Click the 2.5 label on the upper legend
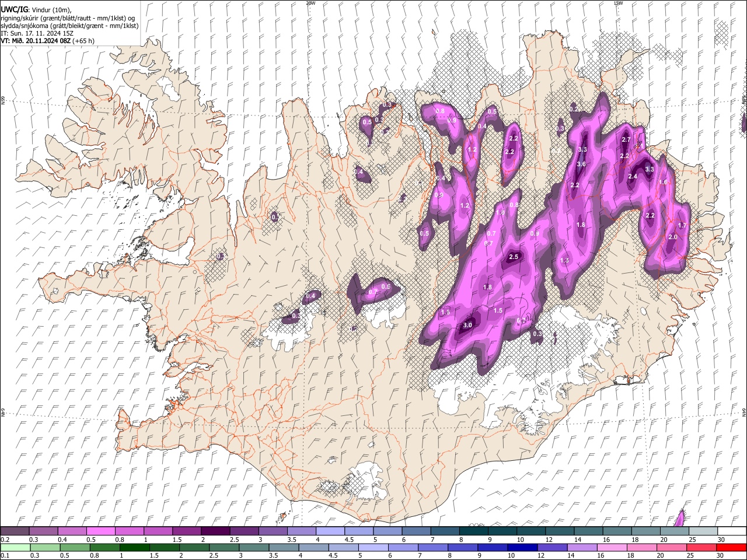This screenshot has height=560, width=747. 234,540
